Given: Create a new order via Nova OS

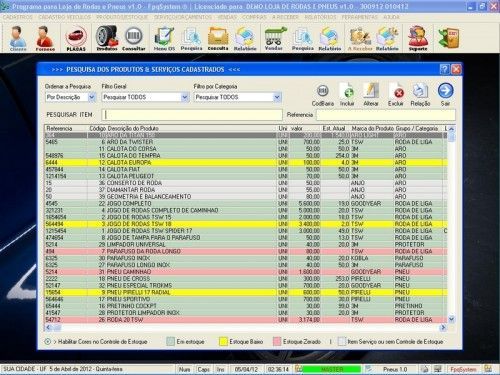Looking at the screenshot, I should pyautogui.click(x=164, y=38).
